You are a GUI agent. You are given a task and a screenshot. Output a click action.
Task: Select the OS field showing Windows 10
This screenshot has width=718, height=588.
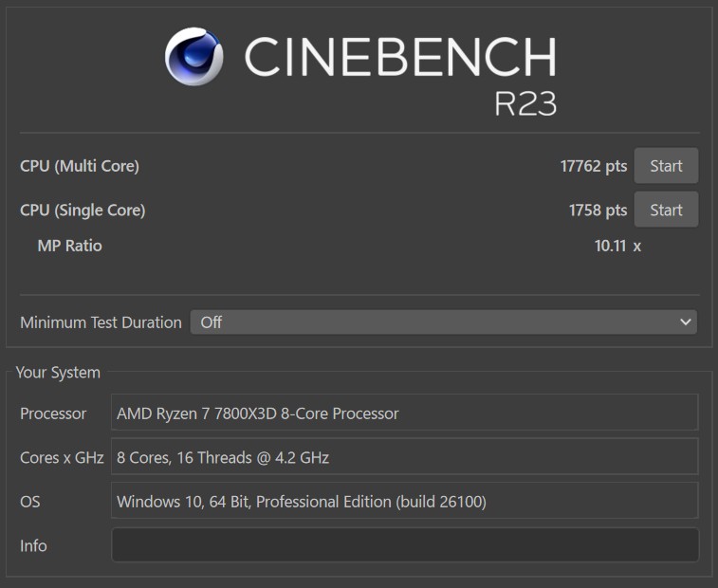[x=405, y=500]
